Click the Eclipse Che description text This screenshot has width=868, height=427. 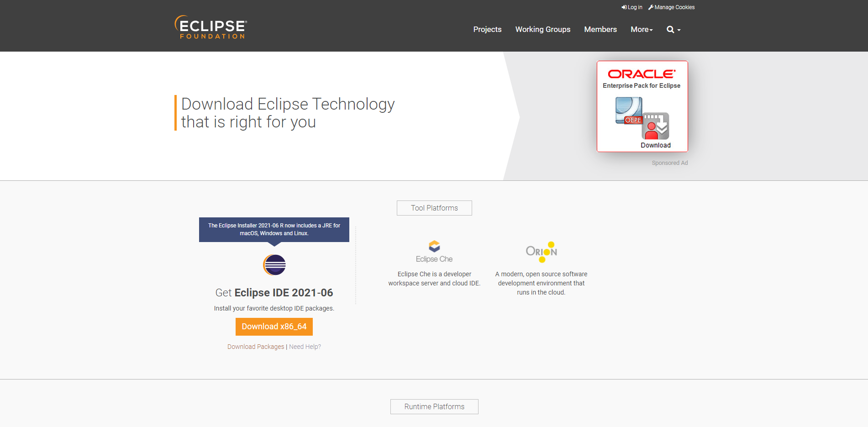click(434, 279)
